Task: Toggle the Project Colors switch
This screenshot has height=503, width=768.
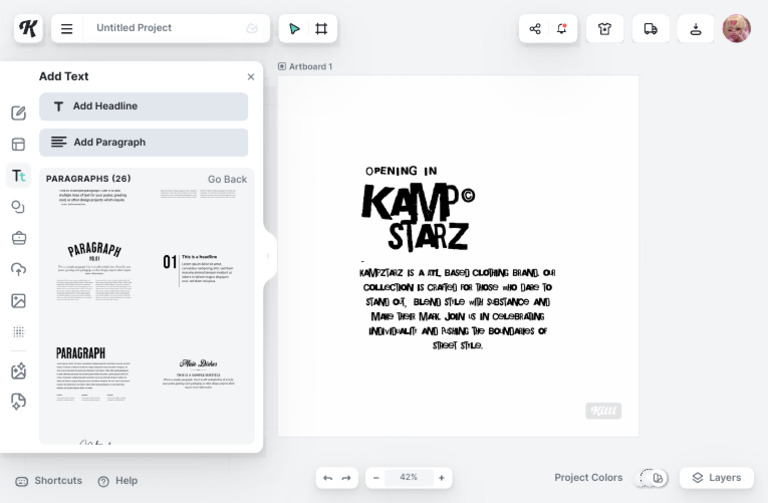Action: (x=652, y=478)
